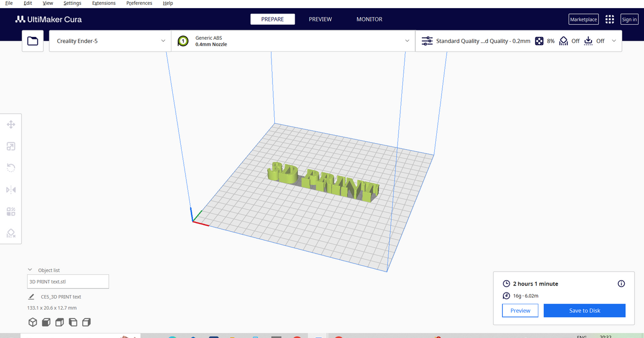Screen dimensions: 644x338
Task: Switch to top view cube
Action: [x=60, y=322]
